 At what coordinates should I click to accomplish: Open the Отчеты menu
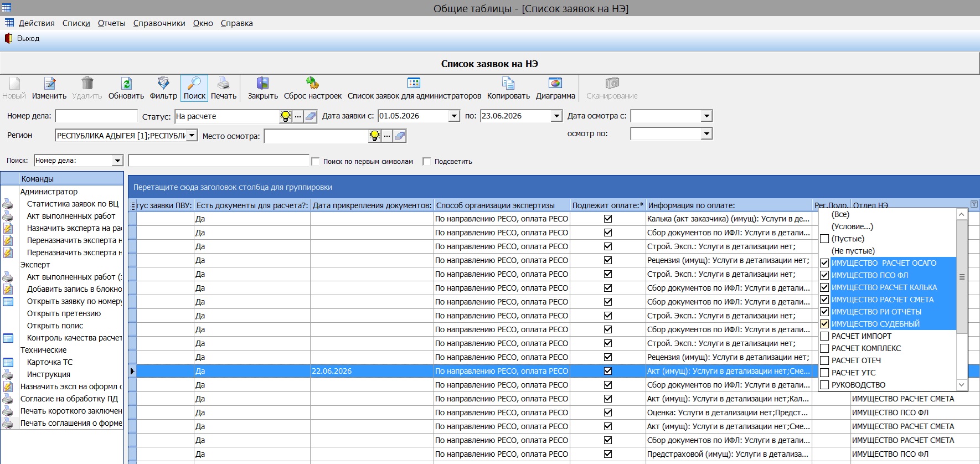(x=112, y=23)
